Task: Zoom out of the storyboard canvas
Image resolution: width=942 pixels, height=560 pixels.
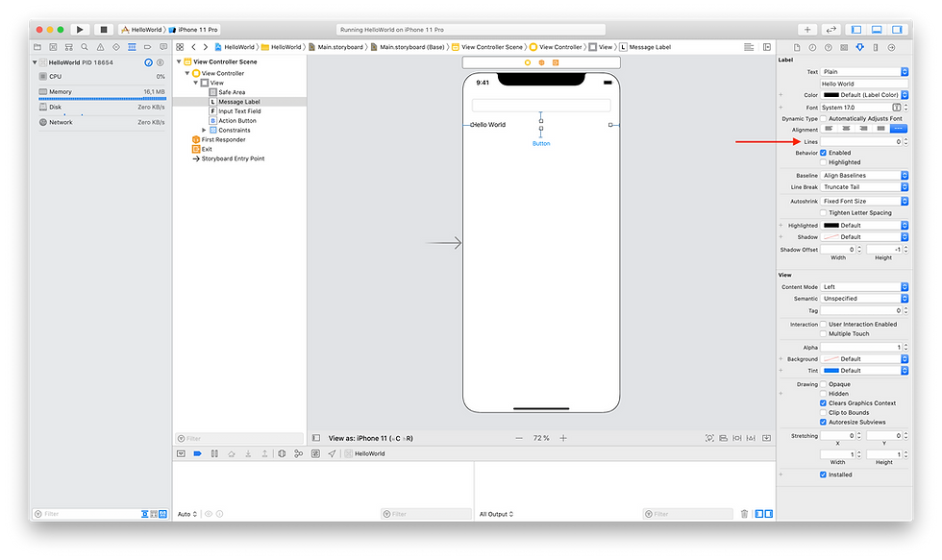Action: [519, 438]
